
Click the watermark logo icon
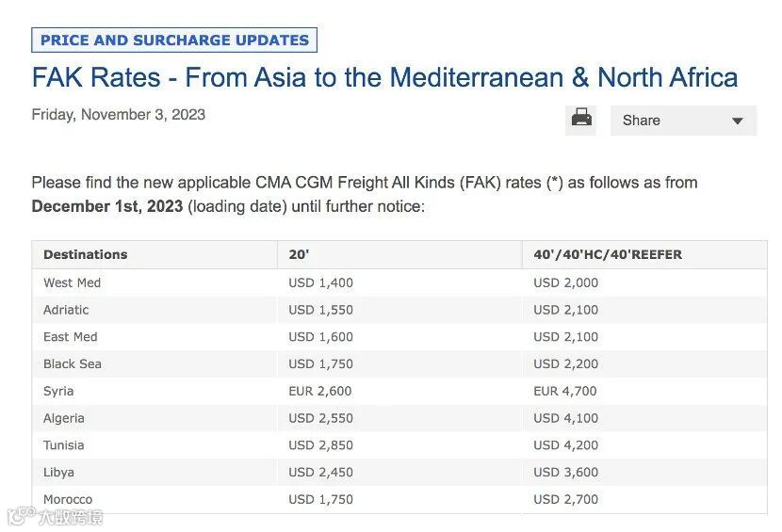click(19, 516)
